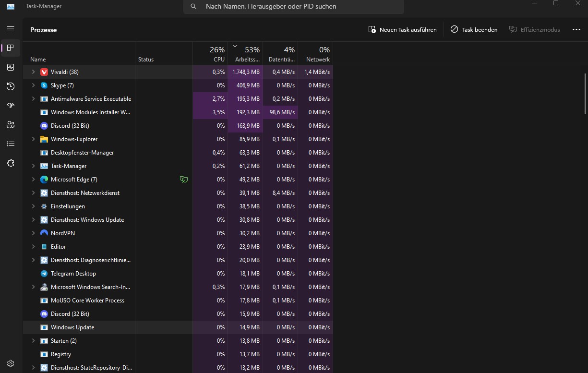Viewport: 588px width, 373px height.
Task: Open the Startup apps icon in sidebar
Action: [11, 106]
